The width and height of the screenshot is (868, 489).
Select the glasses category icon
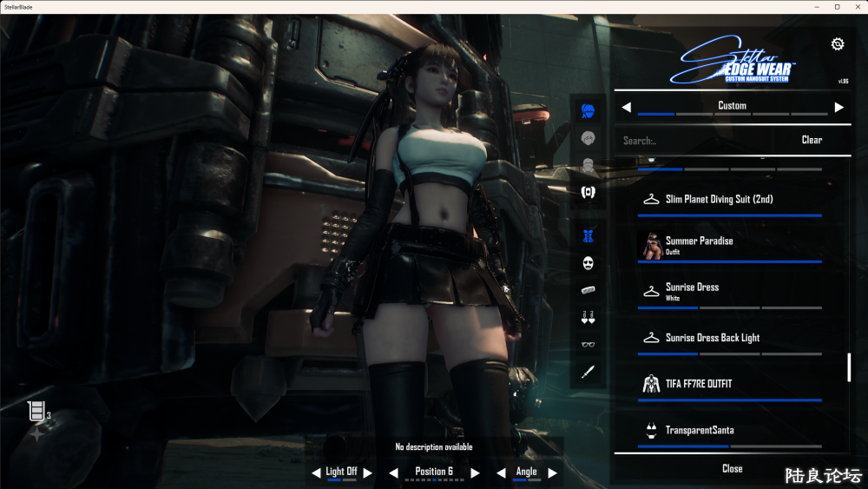pos(588,345)
